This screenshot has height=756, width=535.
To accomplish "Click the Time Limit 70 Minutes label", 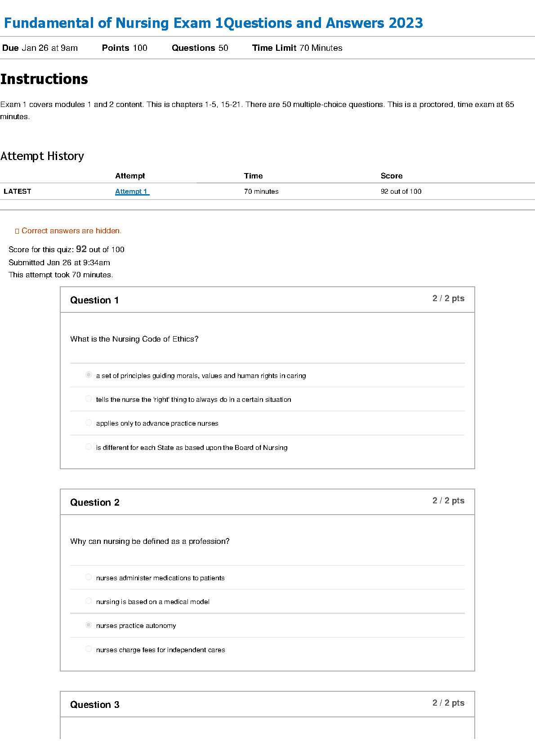I will (297, 48).
